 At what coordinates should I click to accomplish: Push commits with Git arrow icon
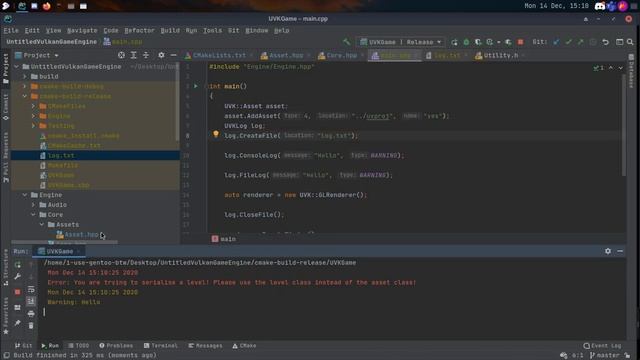[580, 42]
